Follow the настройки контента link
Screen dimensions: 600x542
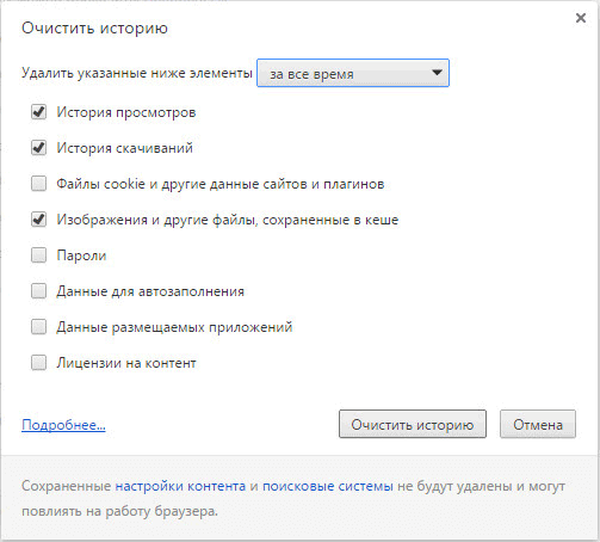(180, 486)
